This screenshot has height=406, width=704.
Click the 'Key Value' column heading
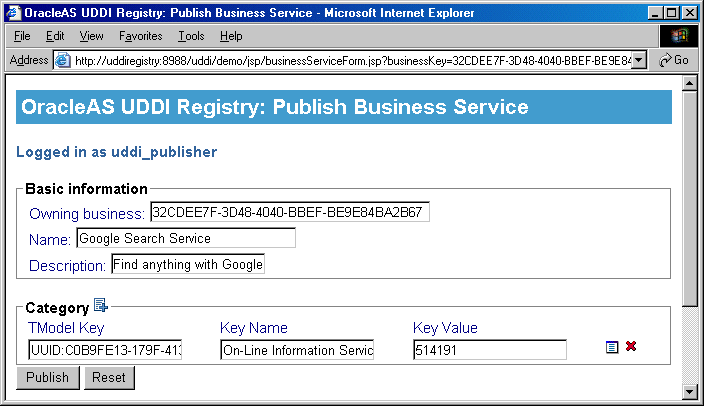click(445, 328)
